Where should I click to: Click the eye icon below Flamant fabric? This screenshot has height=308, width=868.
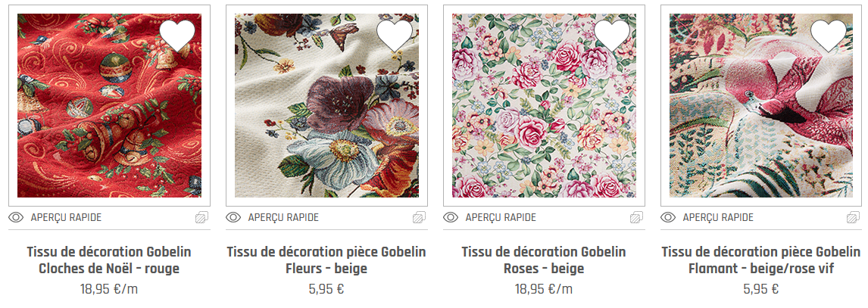669,217
